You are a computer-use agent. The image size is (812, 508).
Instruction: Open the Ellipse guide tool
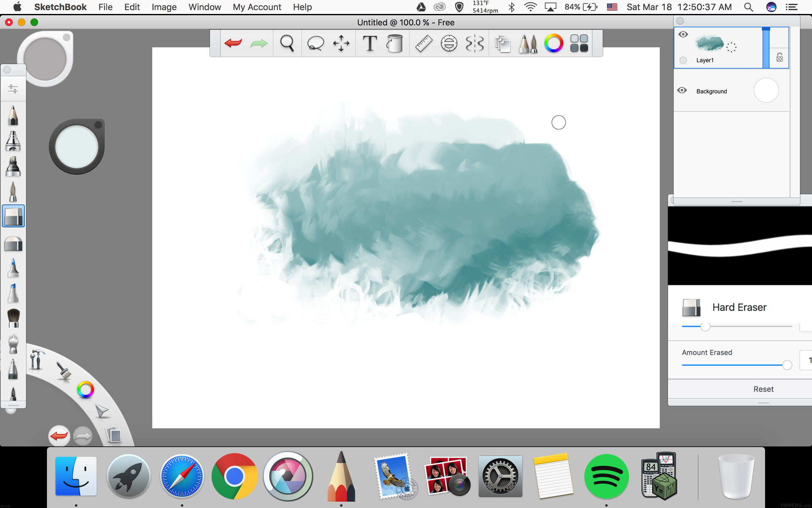coord(449,43)
